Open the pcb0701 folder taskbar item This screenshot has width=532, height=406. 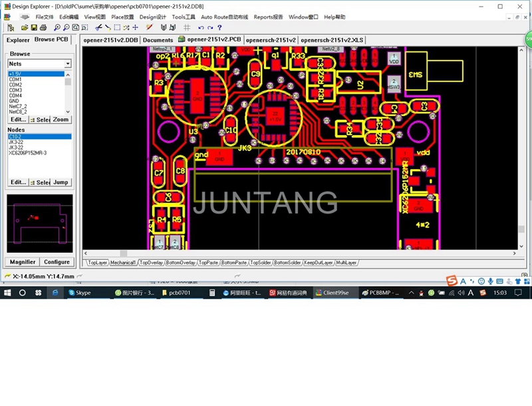(x=176, y=293)
